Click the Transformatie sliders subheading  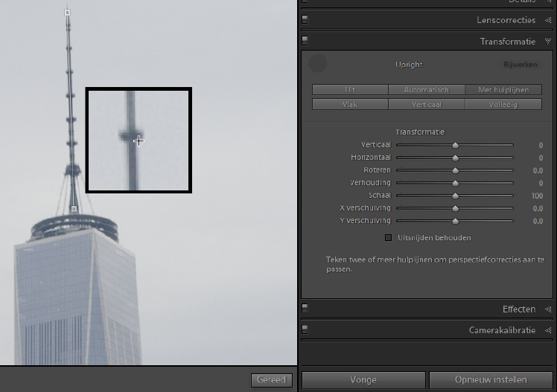click(x=420, y=132)
